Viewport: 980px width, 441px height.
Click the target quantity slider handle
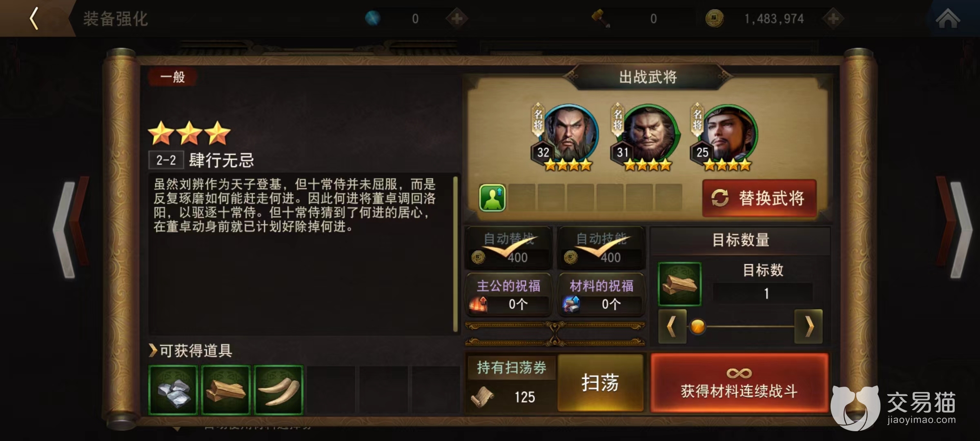pos(697,327)
